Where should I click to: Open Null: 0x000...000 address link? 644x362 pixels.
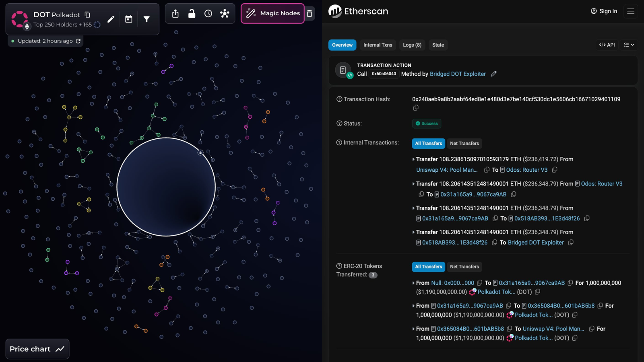pos(453,283)
